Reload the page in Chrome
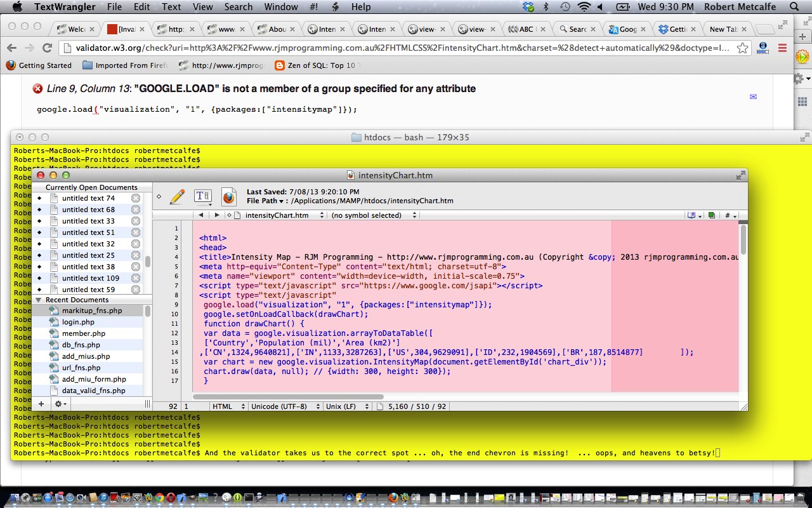 coord(47,48)
